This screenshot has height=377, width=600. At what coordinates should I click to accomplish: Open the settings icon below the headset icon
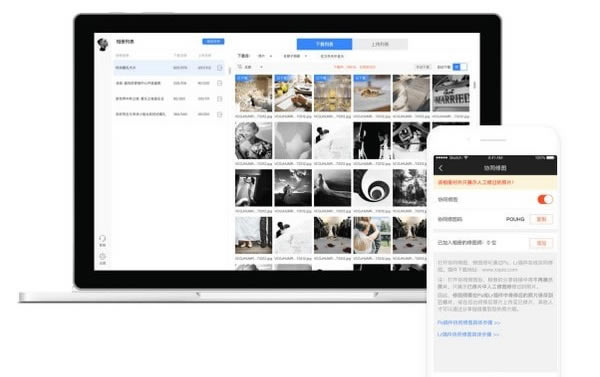(102, 256)
